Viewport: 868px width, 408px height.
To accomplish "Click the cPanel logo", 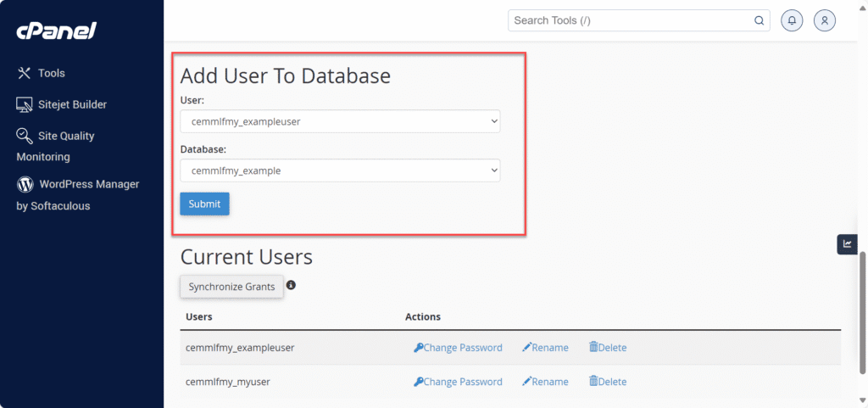I will 56,31.
